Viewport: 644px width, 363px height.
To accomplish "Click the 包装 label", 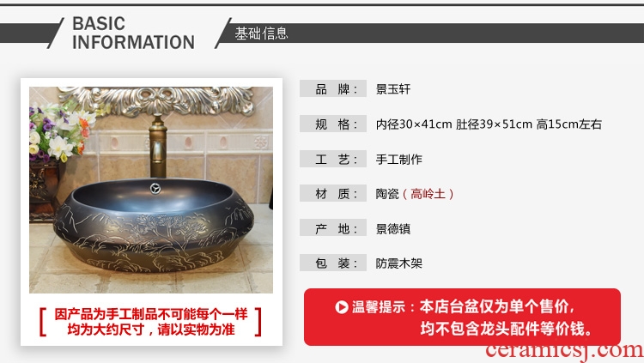I will coord(333,263).
